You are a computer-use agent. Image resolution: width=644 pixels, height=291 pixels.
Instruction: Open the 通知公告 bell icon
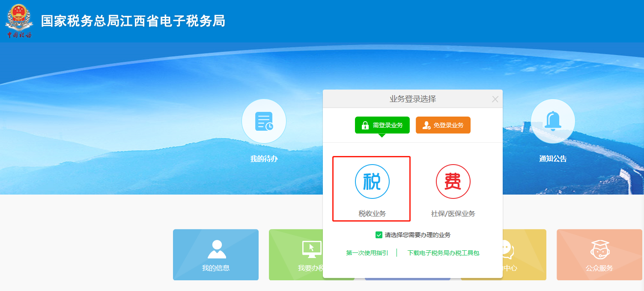click(553, 121)
